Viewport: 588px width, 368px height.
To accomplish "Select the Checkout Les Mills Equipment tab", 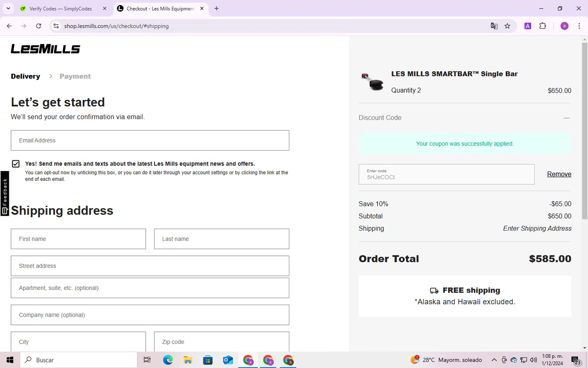I will [161, 9].
